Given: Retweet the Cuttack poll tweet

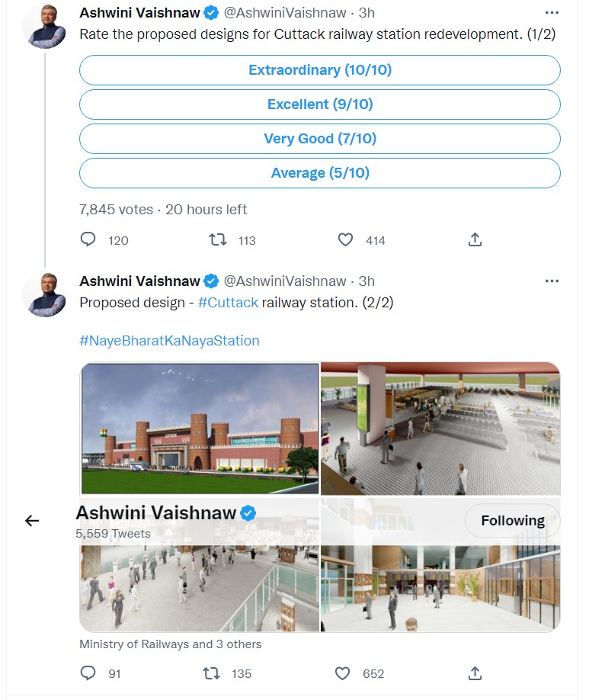Looking at the screenshot, I should pos(218,239).
